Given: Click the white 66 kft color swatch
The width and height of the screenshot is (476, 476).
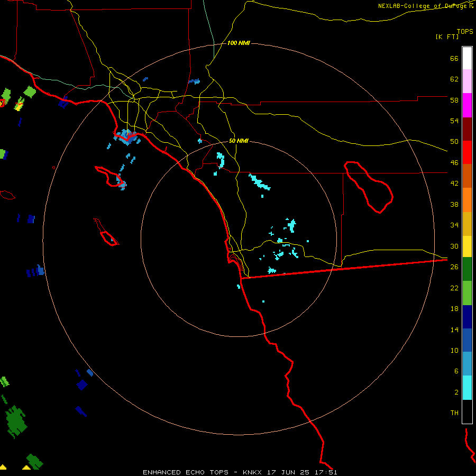Looking at the screenshot, I should (x=467, y=58).
